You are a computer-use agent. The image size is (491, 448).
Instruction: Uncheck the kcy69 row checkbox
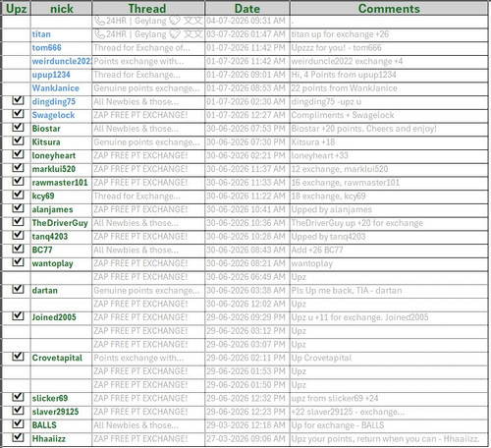pos(18,195)
